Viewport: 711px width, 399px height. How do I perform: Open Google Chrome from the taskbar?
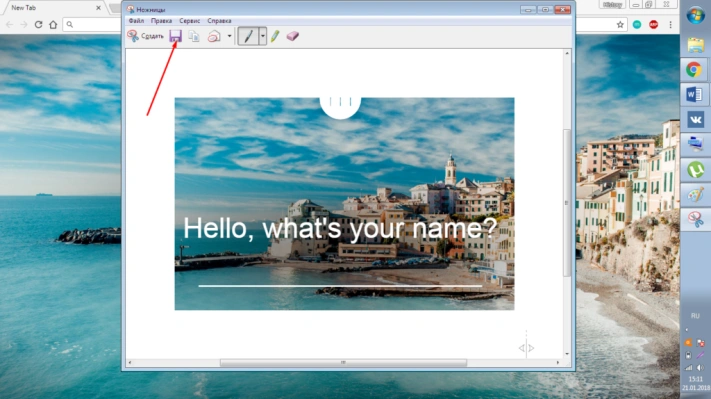pos(694,70)
